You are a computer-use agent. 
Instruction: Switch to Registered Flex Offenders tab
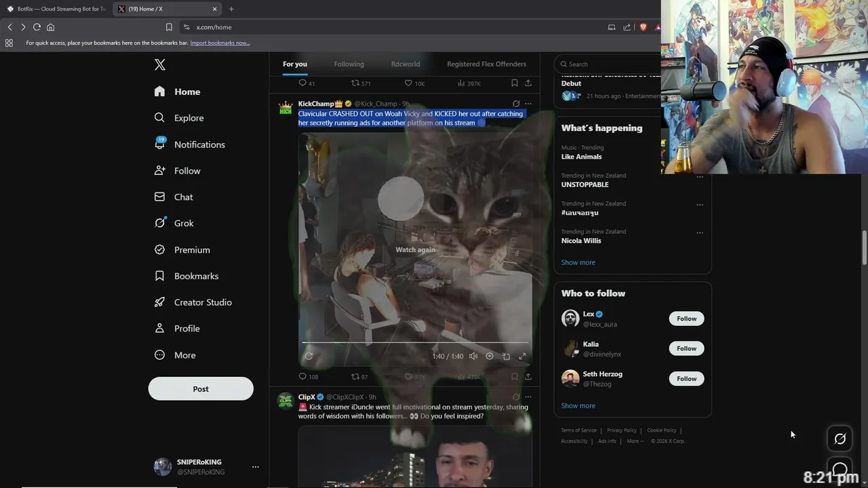(486, 64)
